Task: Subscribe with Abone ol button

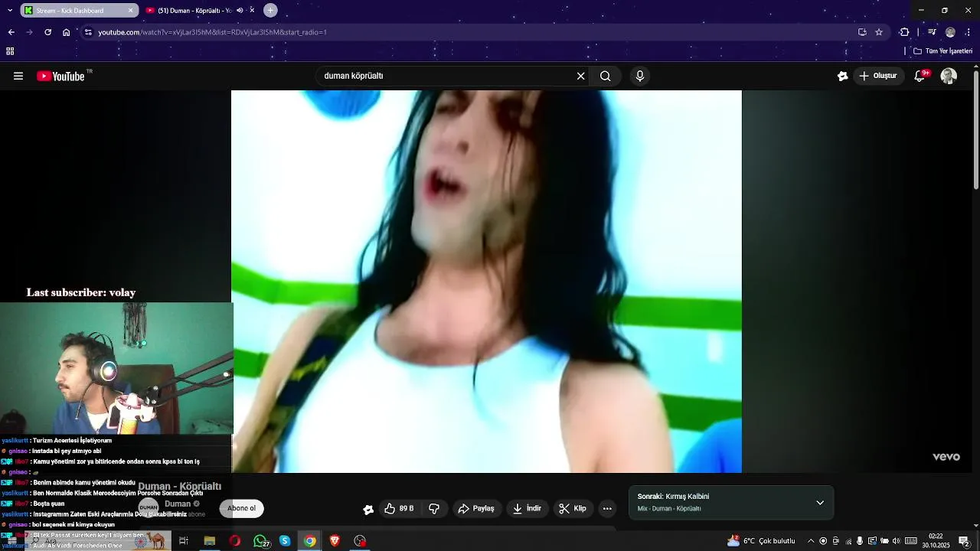Action: pos(241,508)
